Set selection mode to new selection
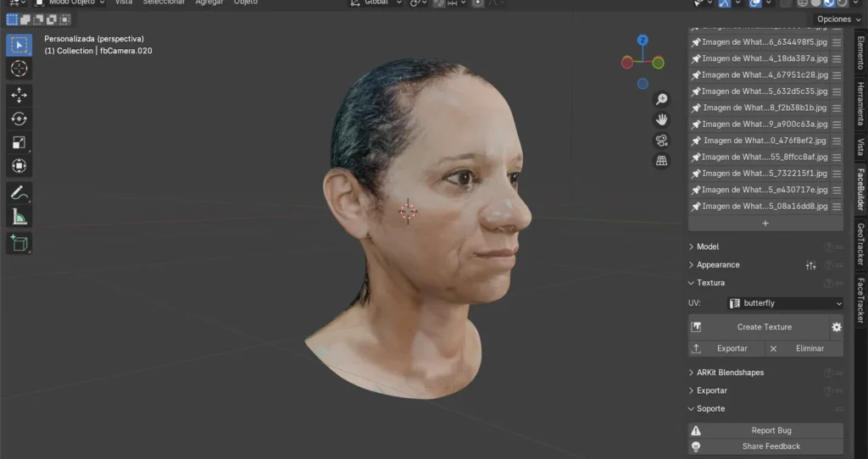 [12, 20]
